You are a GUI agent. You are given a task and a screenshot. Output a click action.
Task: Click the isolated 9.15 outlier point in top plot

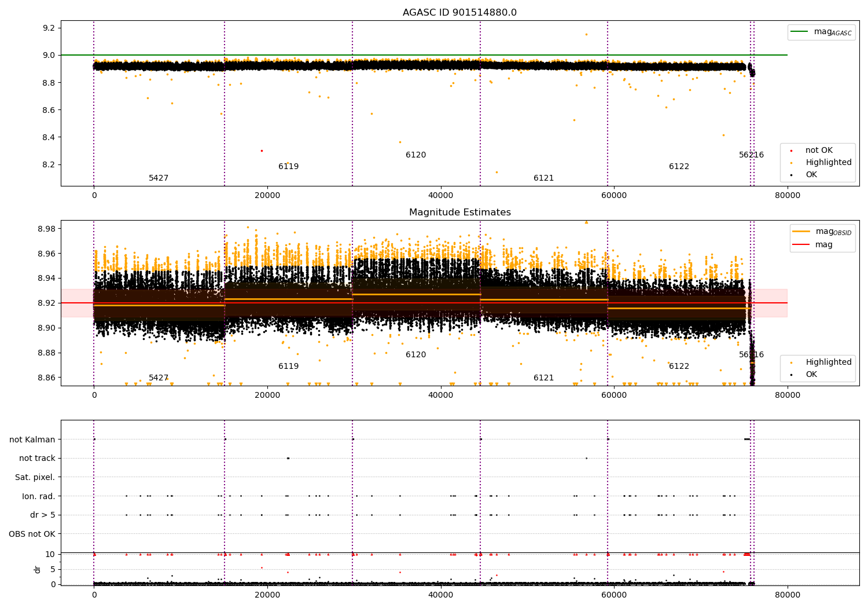[586, 34]
